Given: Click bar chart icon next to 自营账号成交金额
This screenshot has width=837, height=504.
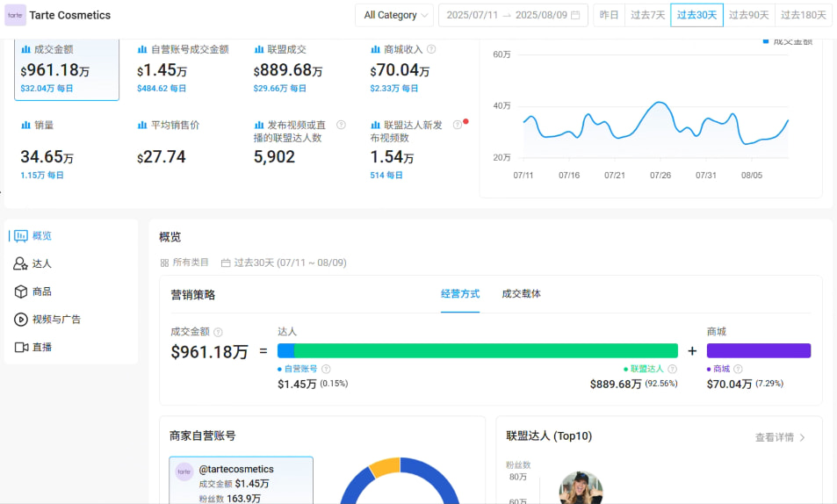Looking at the screenshot, I should 142,50.
